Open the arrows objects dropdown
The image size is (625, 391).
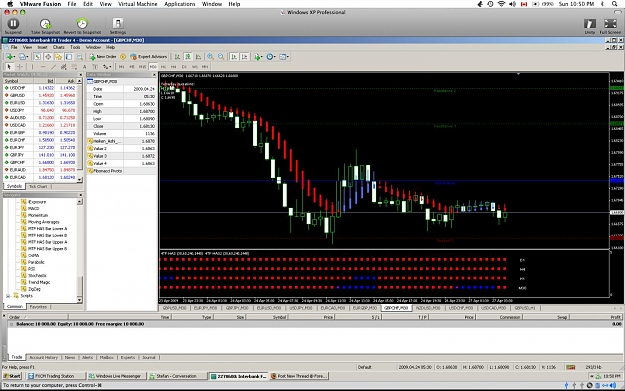[107, 67]
